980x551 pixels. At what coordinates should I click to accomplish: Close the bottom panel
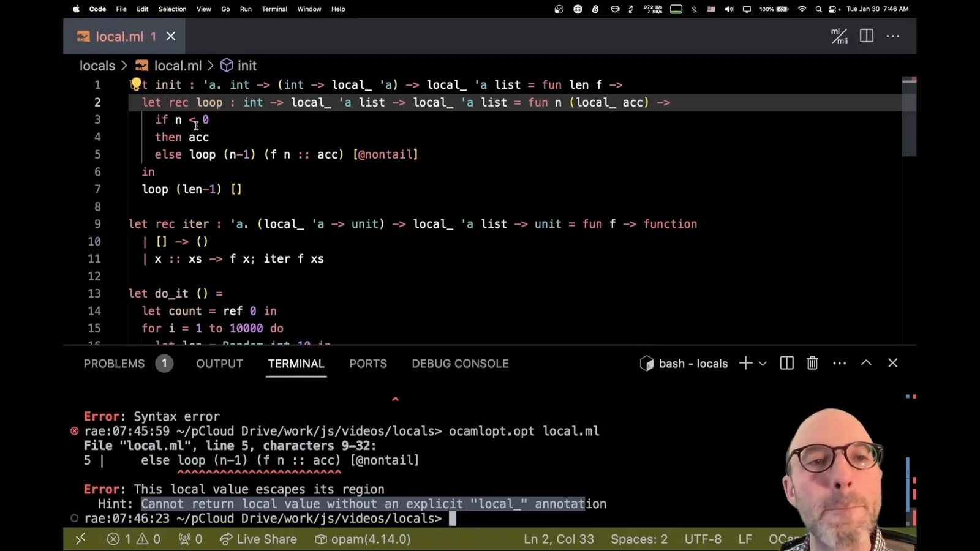point(892,363)
